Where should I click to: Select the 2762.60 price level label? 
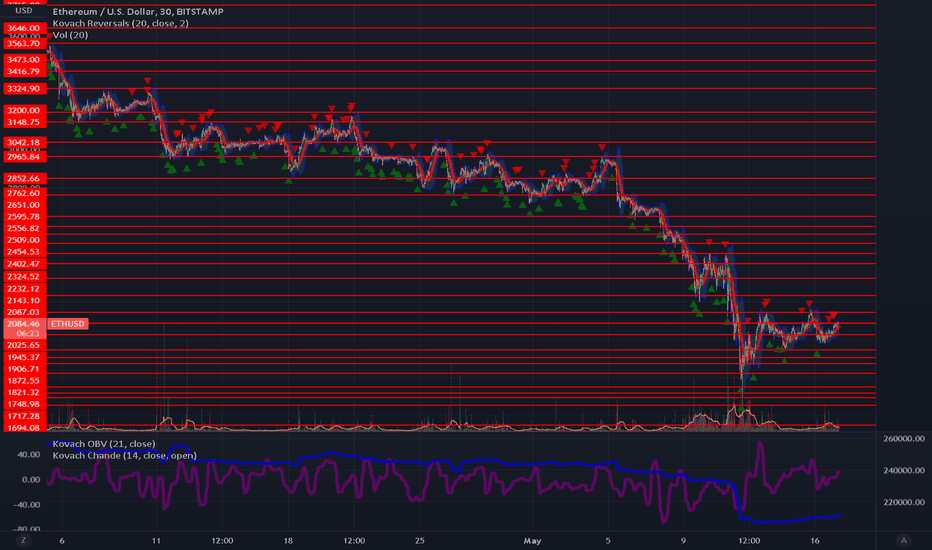pyautogui.click(x=24, y=193)
